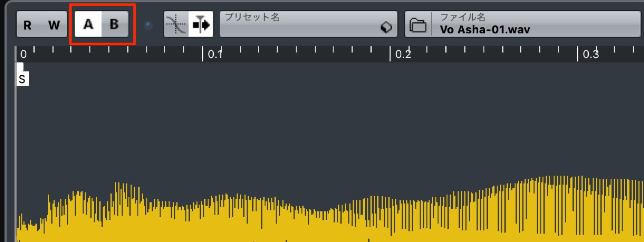Open the preset browser diamond icon
Viewport: 644px width, 242px height.
(x=386, y=28)
